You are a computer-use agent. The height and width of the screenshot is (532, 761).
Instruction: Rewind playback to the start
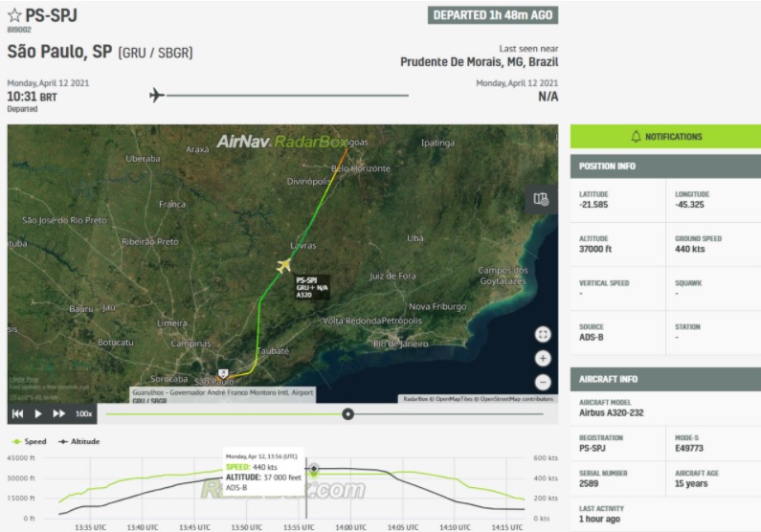[x=17, y=413]
